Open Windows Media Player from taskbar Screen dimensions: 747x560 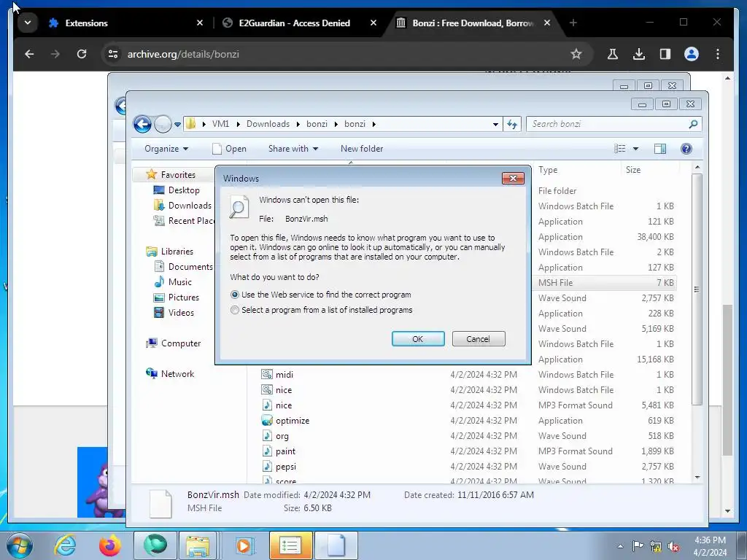coord(244,545)
